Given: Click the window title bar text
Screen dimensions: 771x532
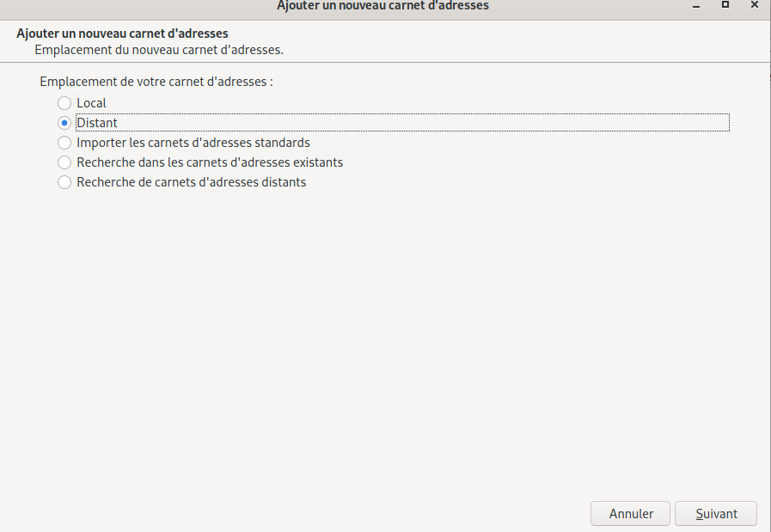Looking at the screenshot, I should point(382,6).
